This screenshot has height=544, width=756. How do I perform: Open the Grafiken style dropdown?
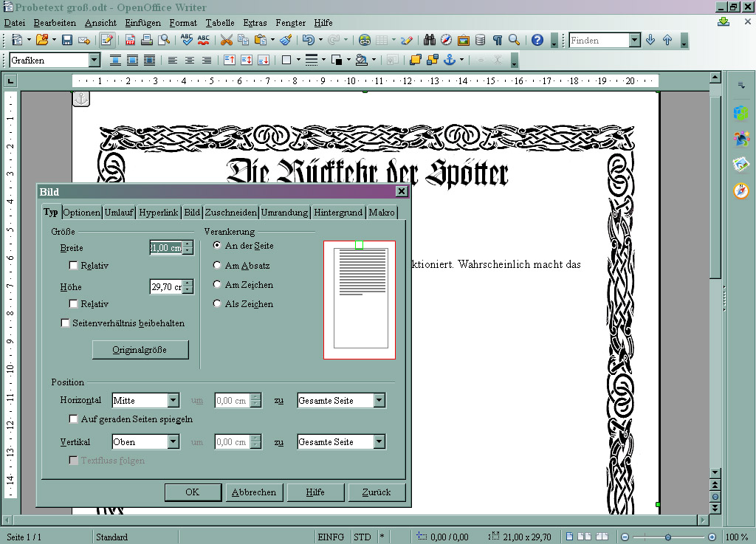pyautogui.click(x=94, y=60)
